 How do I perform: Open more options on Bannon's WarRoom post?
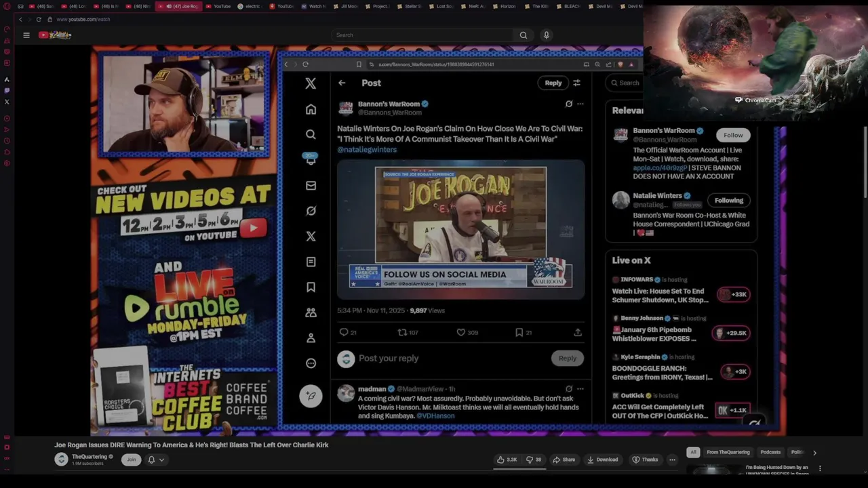(580, 104)
